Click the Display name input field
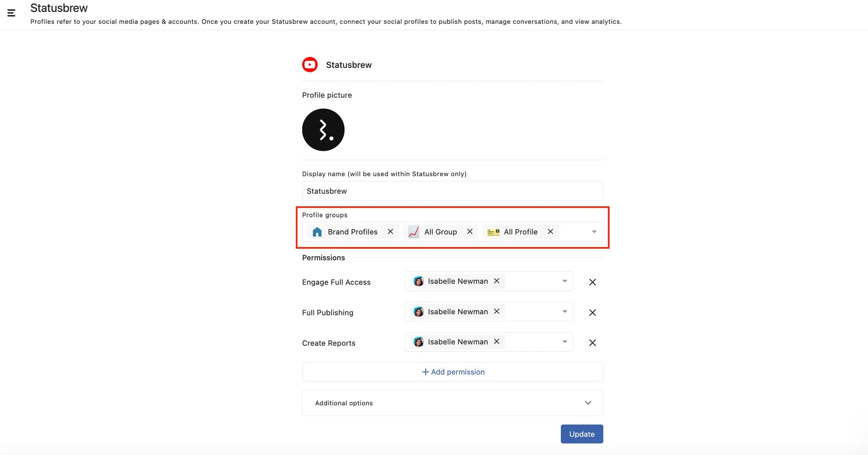This screenshot has width=868, height=455. (x=453, y=191)
